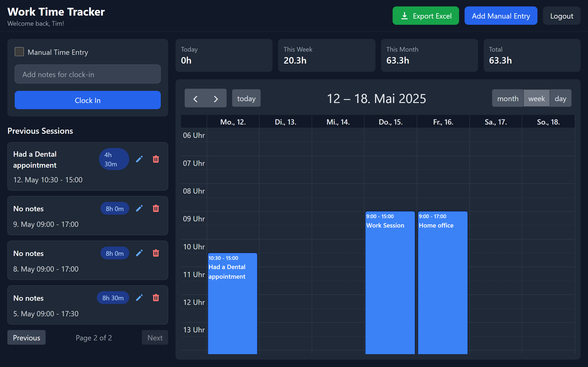
Task: Keep the calendar on week view
Action: (x=537, y=98)
